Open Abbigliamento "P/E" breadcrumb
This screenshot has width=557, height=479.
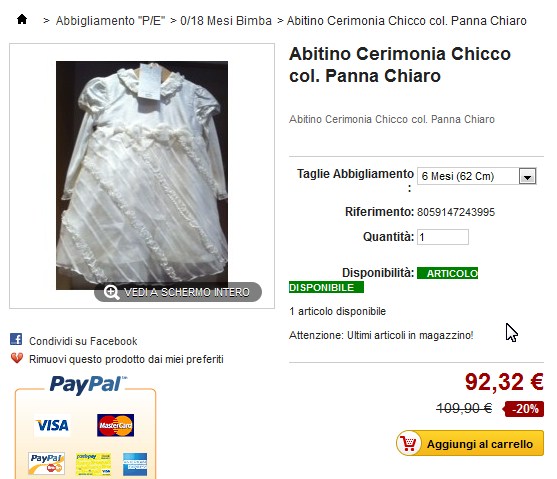pyautogui.click(x=110, y=21)
